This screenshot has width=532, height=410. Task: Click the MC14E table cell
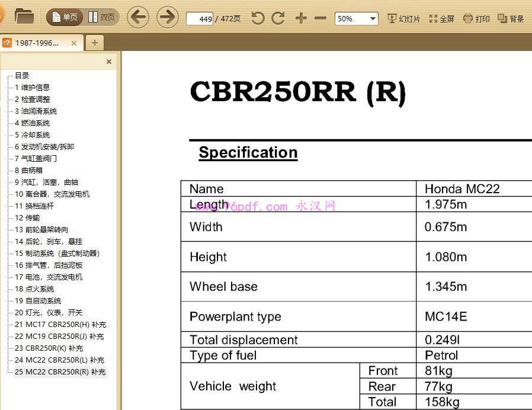[x=473, y=316]
